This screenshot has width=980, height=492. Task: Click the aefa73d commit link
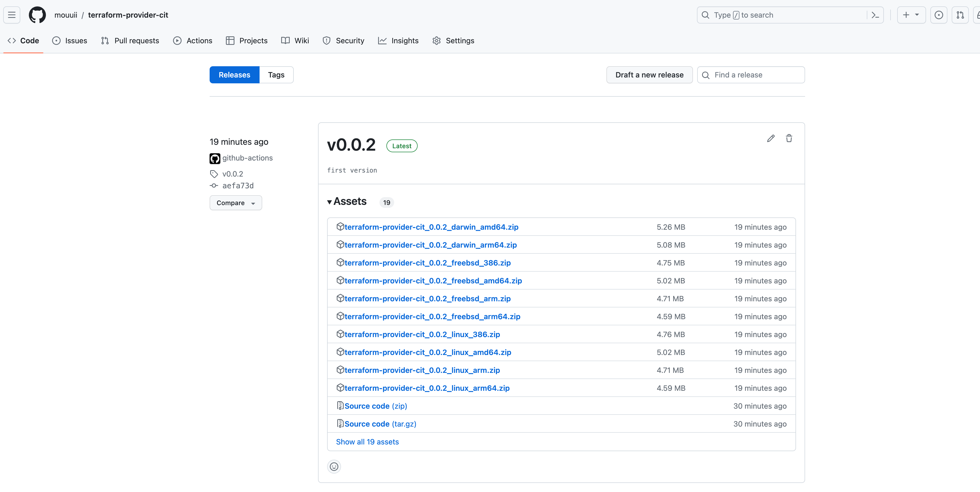click(x=238, y=186)
